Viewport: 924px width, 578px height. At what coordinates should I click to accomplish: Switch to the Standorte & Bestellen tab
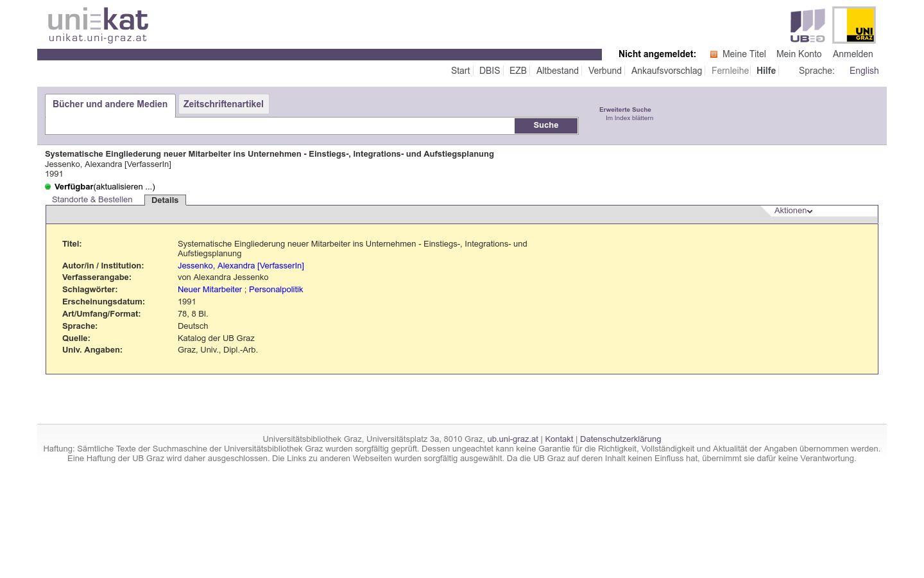pos(92,200)
